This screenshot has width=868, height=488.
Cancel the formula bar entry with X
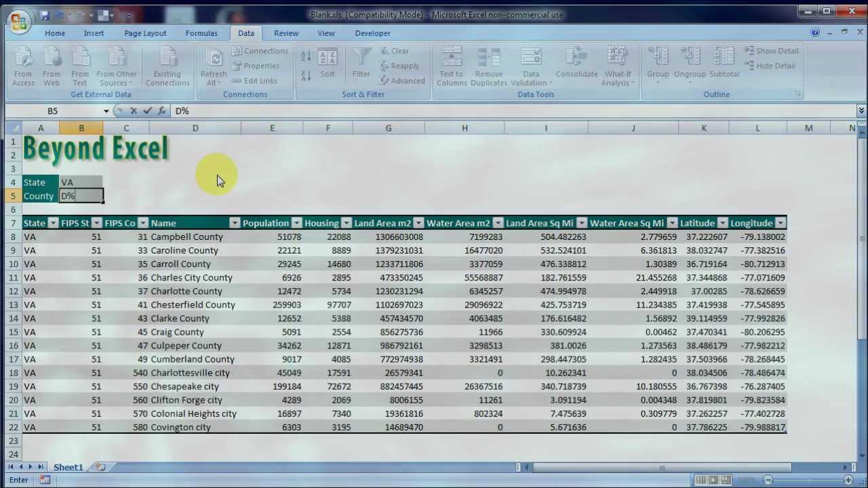[x=134, y=110]
